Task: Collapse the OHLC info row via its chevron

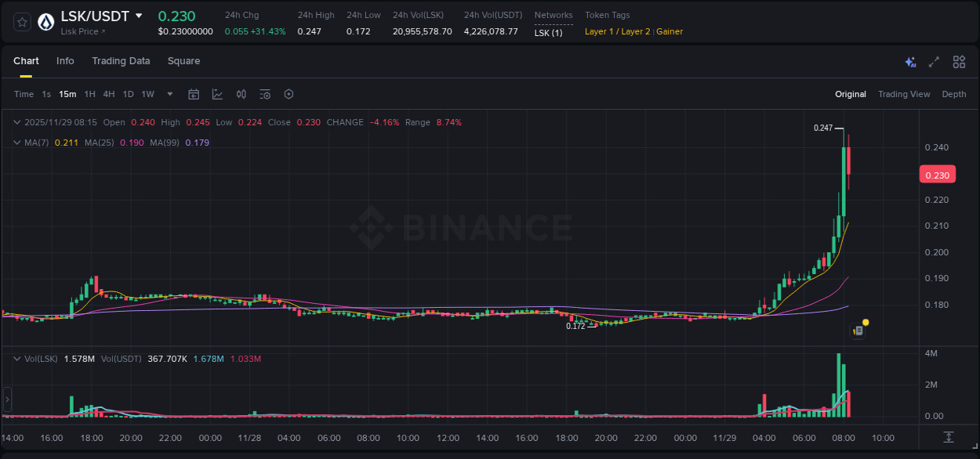Action: point(16,122)
